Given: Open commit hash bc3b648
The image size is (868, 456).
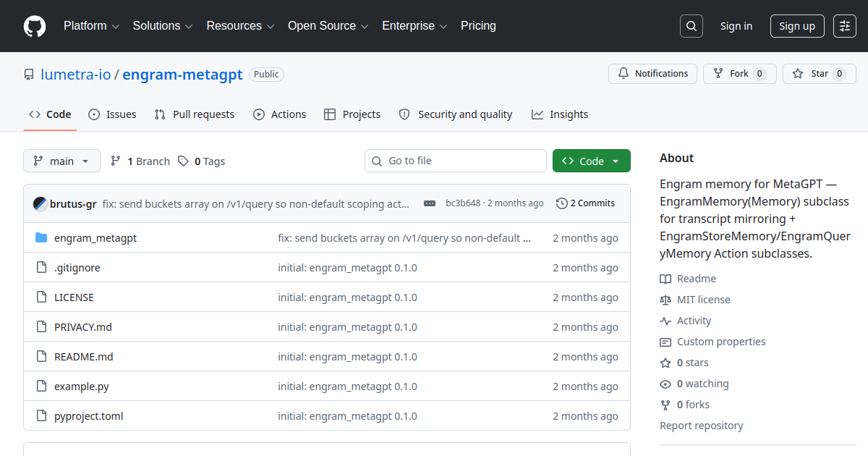Looking at the screenshot, I should tap(463, 203).
